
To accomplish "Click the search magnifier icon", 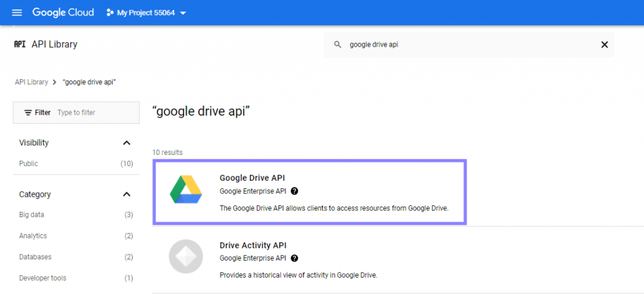I will coord(338,45).
